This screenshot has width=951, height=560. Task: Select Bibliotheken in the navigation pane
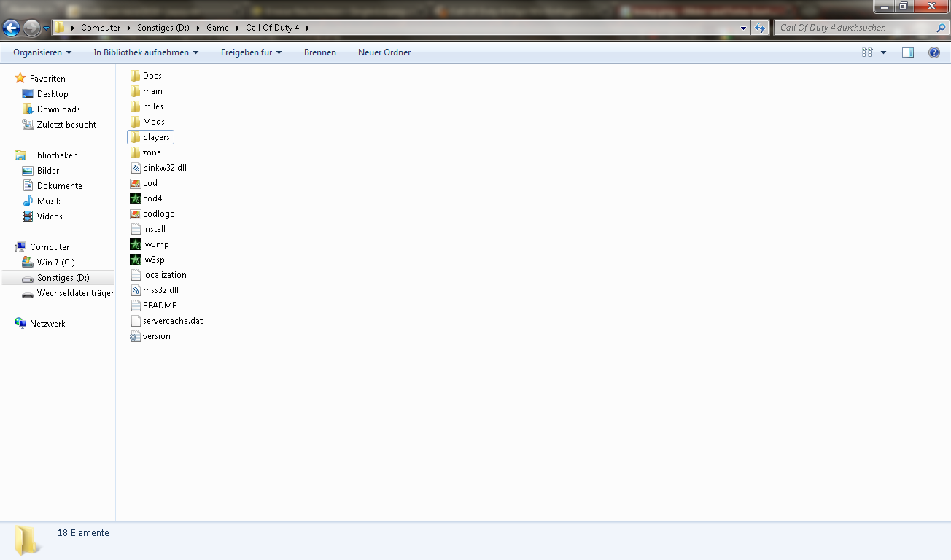point(54,155)
